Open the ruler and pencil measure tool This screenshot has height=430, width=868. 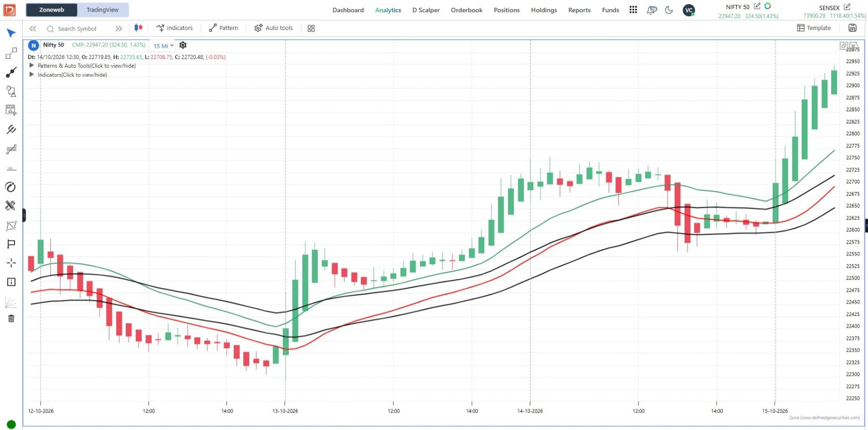click(x=11, y=206)
